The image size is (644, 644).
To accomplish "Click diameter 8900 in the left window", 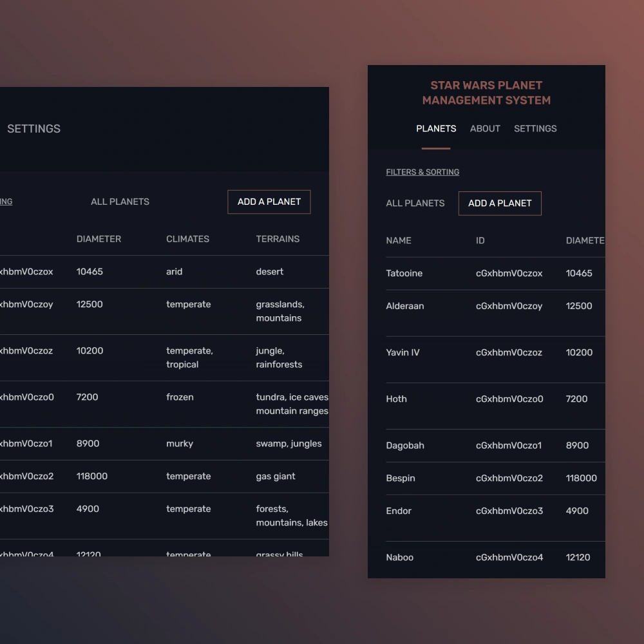I will tap(88, 444).
